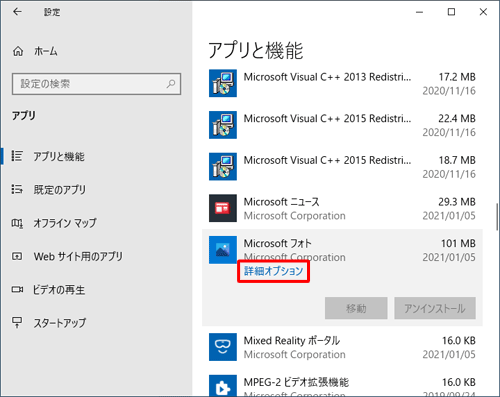Screen dimensions: 500x397
Task: Click the アプリと機能 sidebar list icon
Action: [x=17, y=156]
